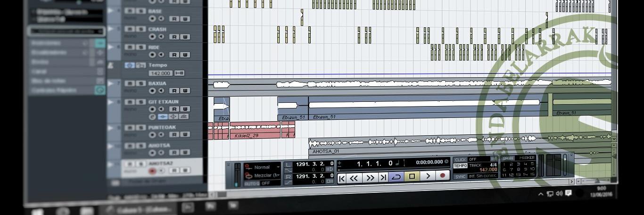Disarm record on the AHOTSA2 track

point(153,171)
